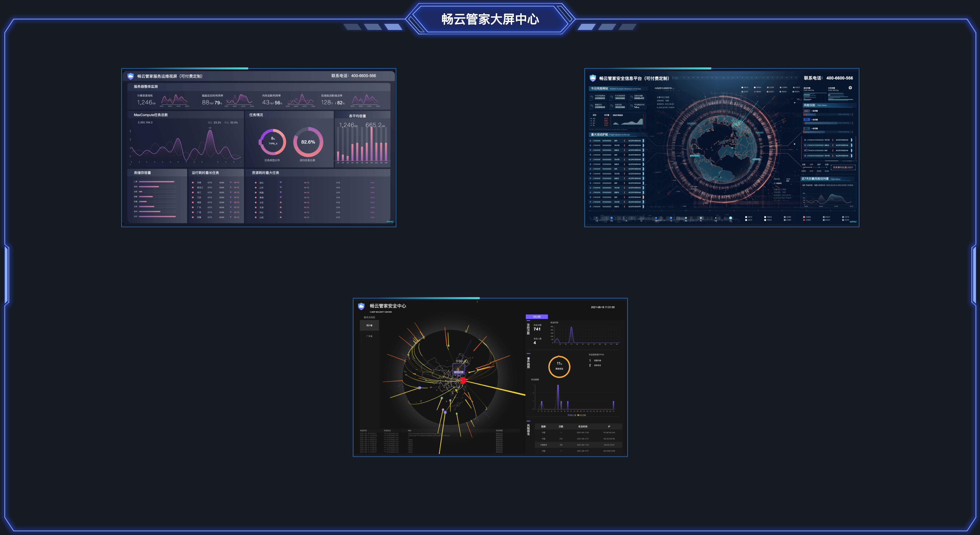Screen dimensions: 980x535
Task: Click the 服务器整体监测 section heading
Action: pyautogui.click(x=146, y=87)
